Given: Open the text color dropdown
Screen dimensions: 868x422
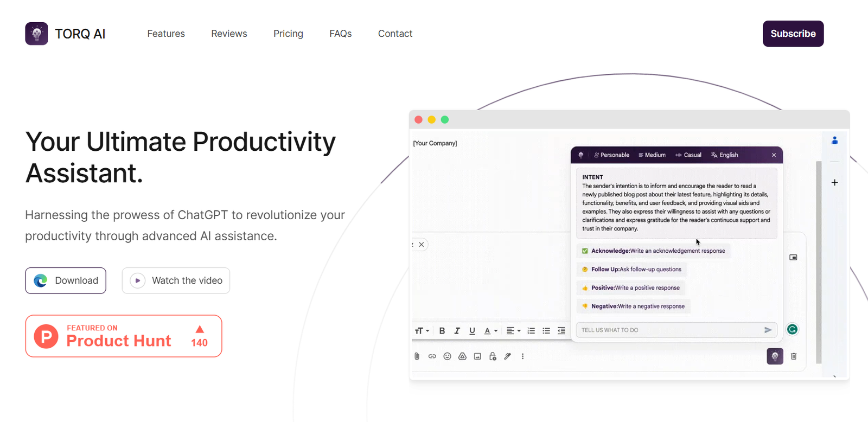Looking at the screenshot, I should coord(490,331).
